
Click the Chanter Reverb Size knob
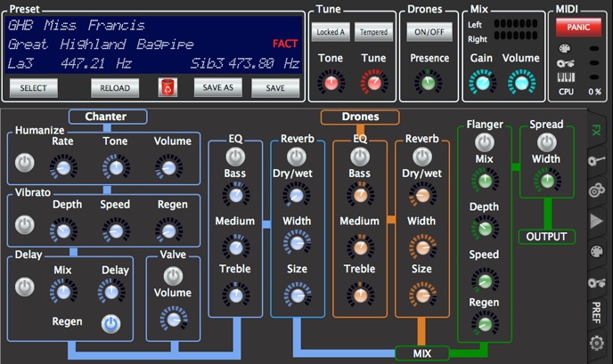point(297,295)
